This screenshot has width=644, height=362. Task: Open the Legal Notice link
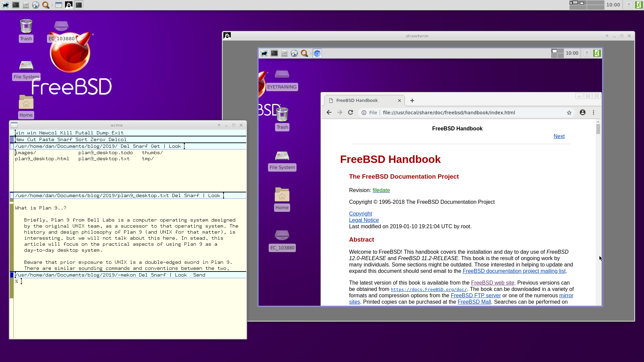(x=364, y=220)
